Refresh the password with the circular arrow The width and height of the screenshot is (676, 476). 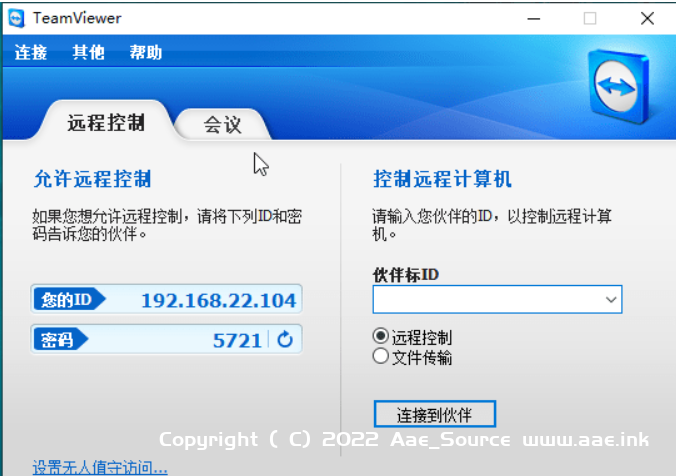285,339
